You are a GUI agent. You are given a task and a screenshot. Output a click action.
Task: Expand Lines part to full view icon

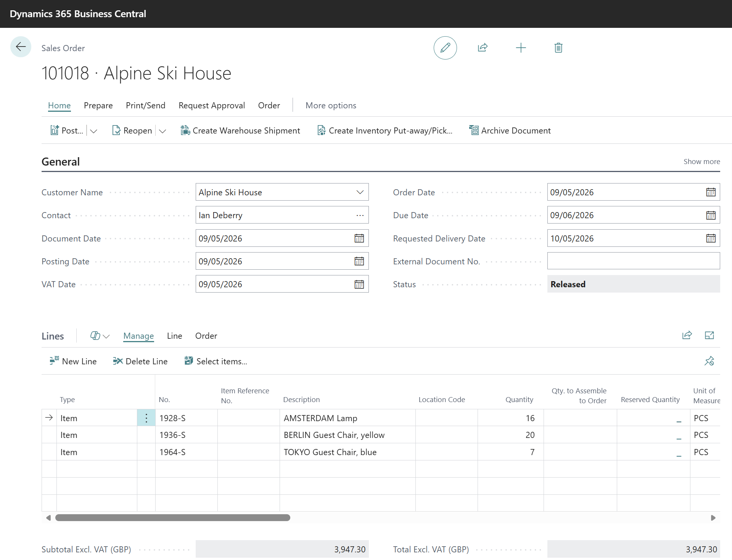709,335
